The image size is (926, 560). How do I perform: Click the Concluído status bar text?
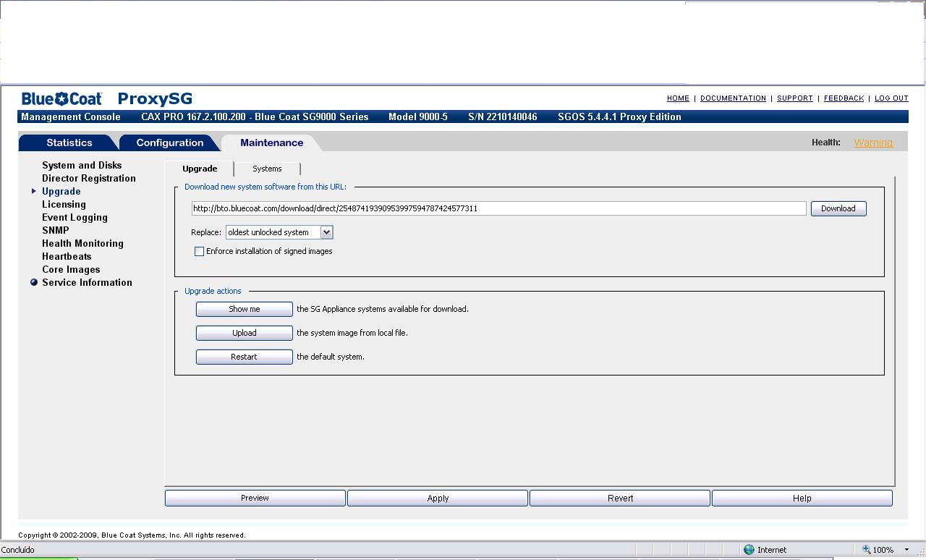17,550
